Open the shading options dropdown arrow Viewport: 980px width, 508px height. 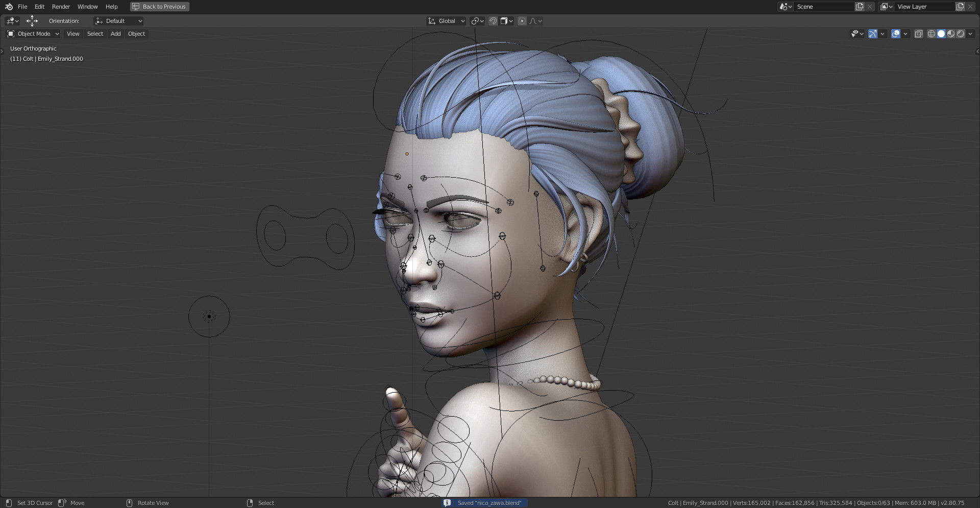click(x=970, y=34)
